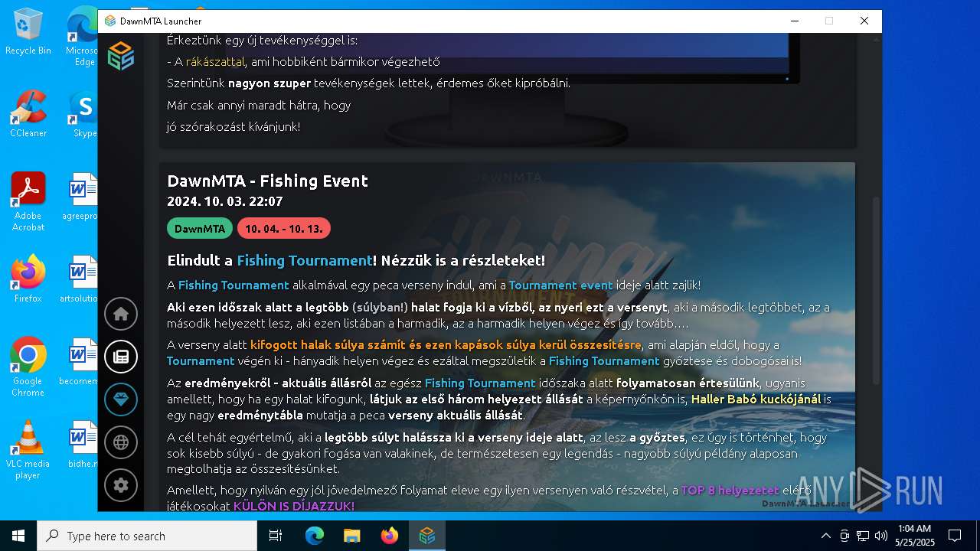This screenshot has width=980, height=551.
Task: Open the diamond premium shop icon
Action: pos(121,399)
